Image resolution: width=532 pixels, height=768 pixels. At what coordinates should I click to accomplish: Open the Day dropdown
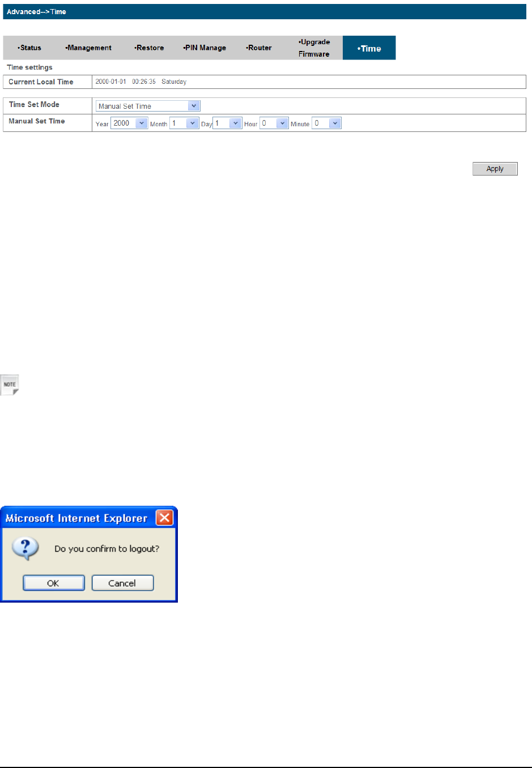tap(227, 123)
